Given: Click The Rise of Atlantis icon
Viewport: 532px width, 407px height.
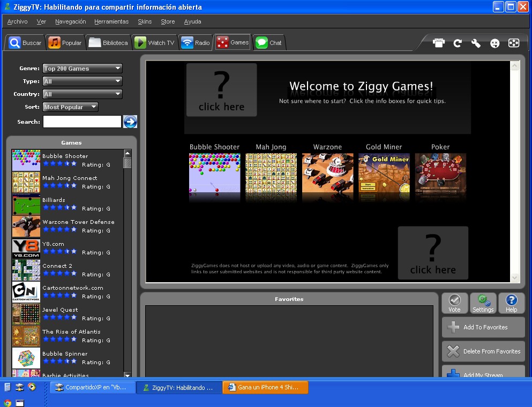Looking at the screenshot, I should 26,336.
